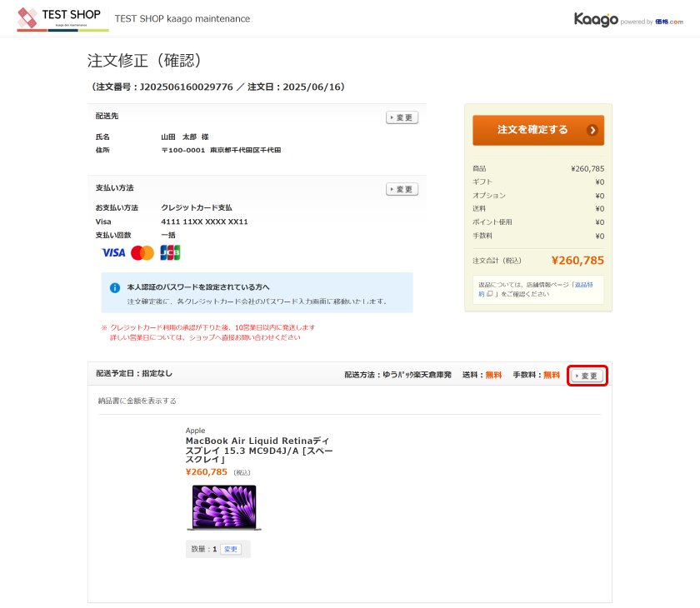Confirm order with 注文を確定する button
The image size is (700, 608).
coord(538,130)
